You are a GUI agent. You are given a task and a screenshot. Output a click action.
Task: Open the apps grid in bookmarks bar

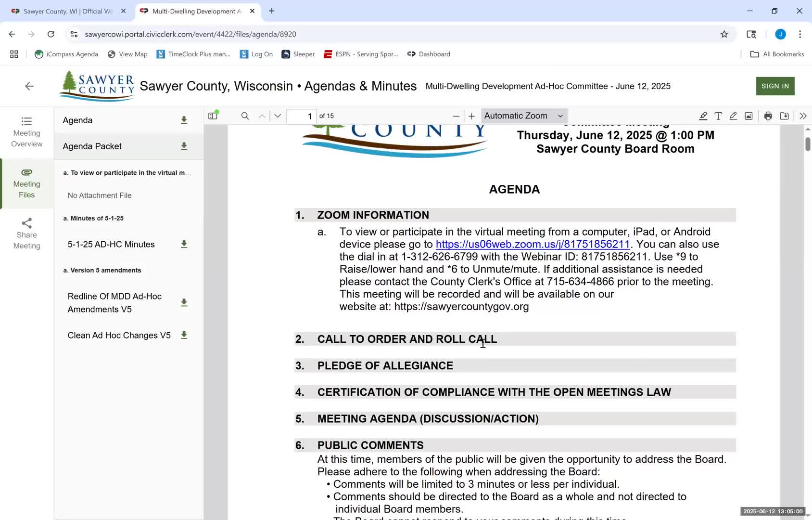14,54
